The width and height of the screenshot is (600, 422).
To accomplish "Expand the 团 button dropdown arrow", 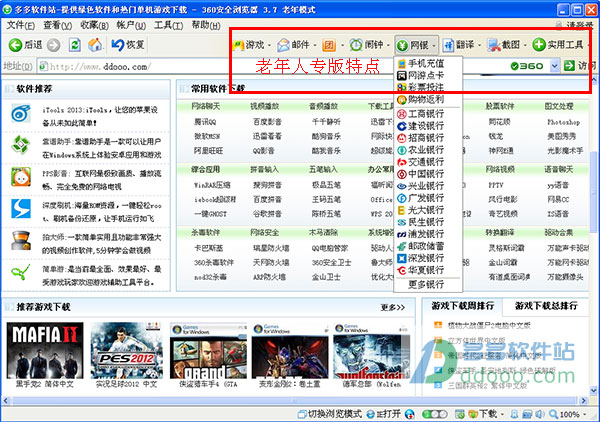I will pyautogui.click(x=342, y=46).
